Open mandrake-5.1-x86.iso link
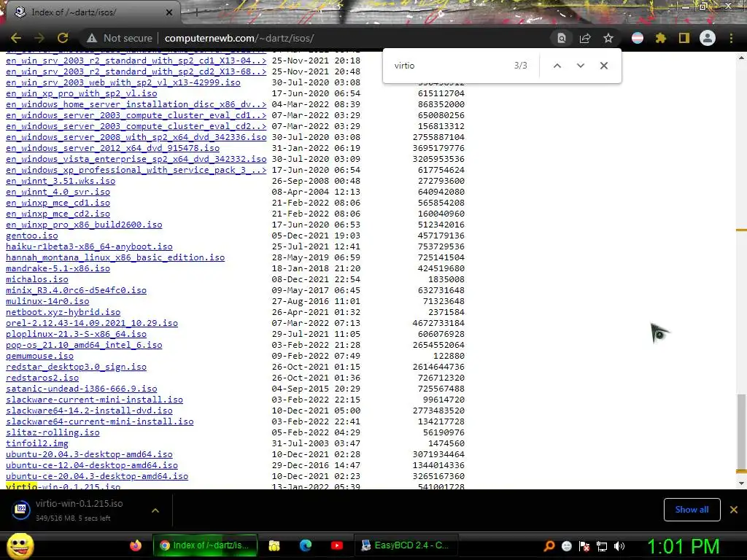Screen dimensions: 747x560 58,268
